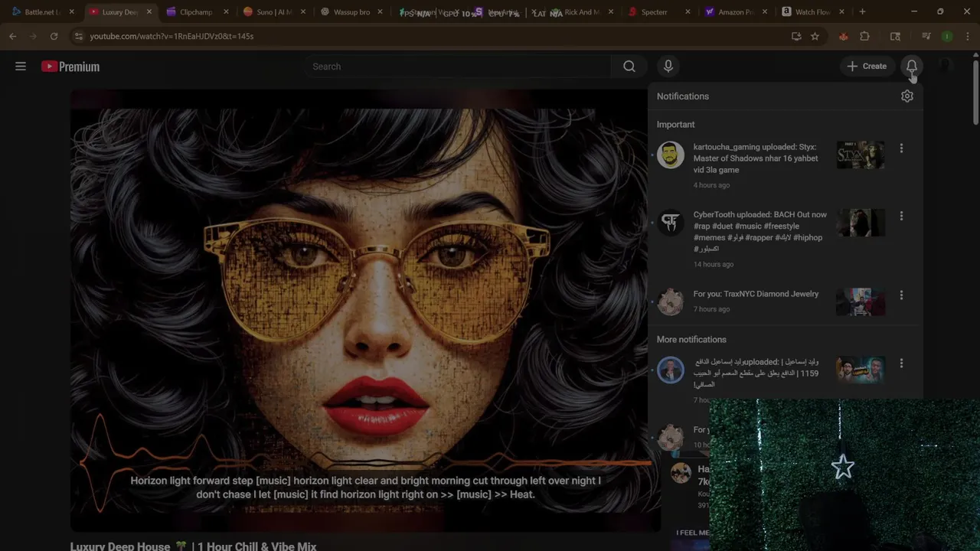Image resolution: width=980 pixels, height=551 pixels.
Task: Open the browser extensions puzzle icon
Action: [x=865, y=36]
